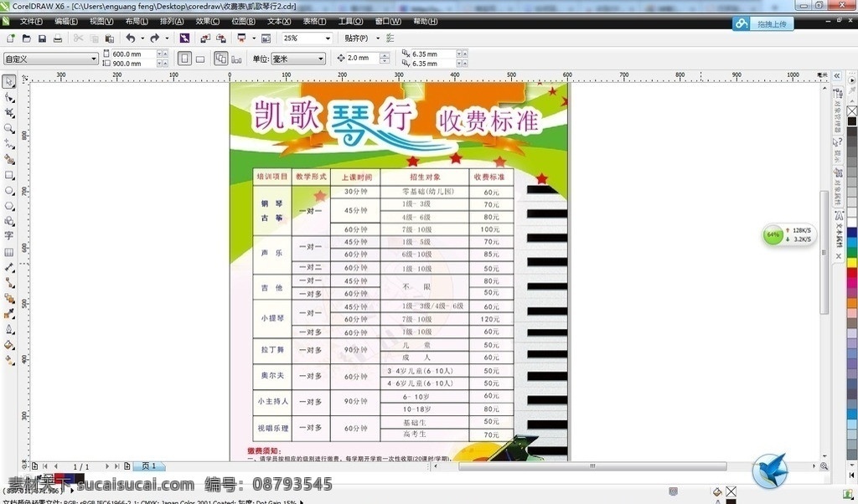
Task: Pick the black swatch in color palette
Action: [852, 121]
